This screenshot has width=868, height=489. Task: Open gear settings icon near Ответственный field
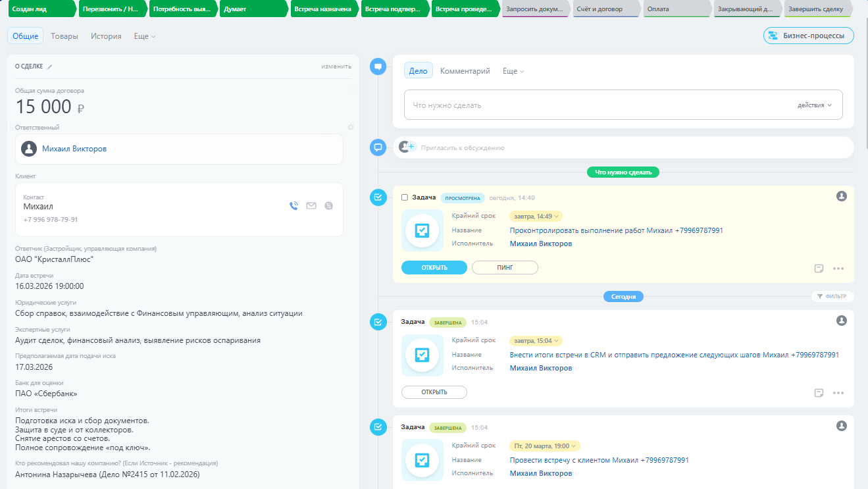(351, 127)
